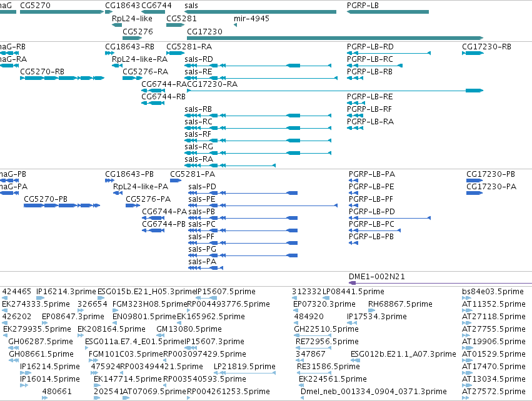Select the PGRP-LB-RA label
The width and height of the screenshot is (532, 401).
pyautogui.click(x=370, y=122)
